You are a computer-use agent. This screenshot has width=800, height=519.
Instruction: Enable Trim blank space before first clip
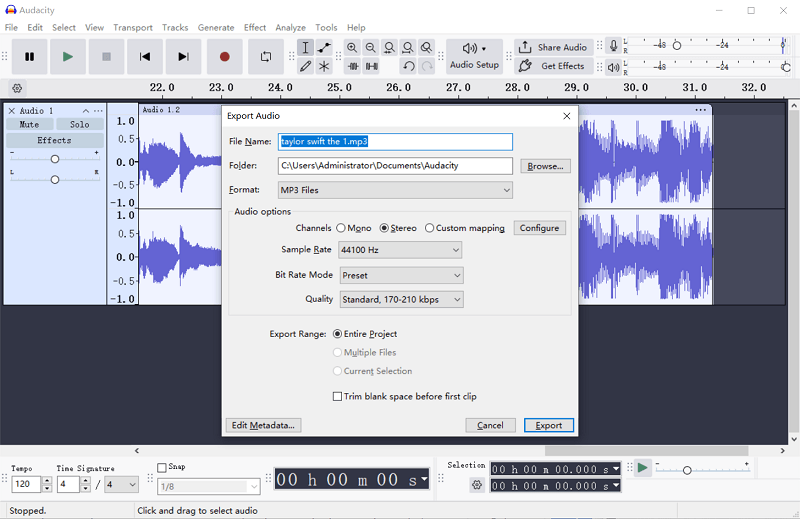[405, 397]
